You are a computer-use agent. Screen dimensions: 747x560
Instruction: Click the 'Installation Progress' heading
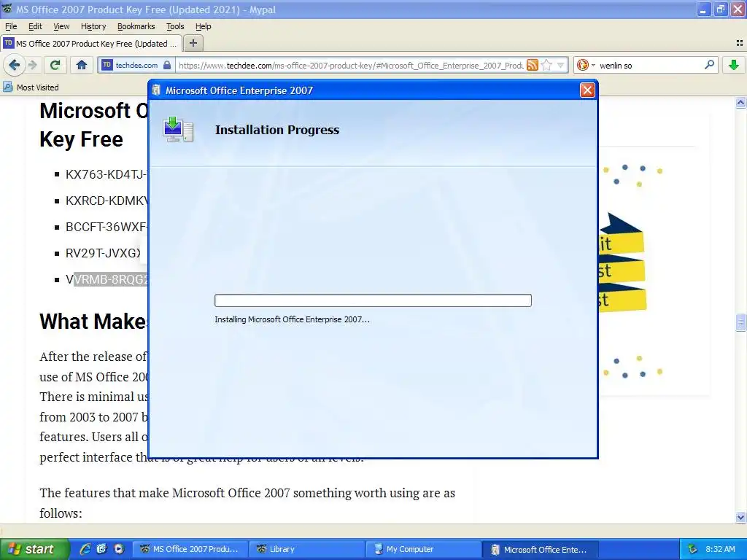point(276,130)
